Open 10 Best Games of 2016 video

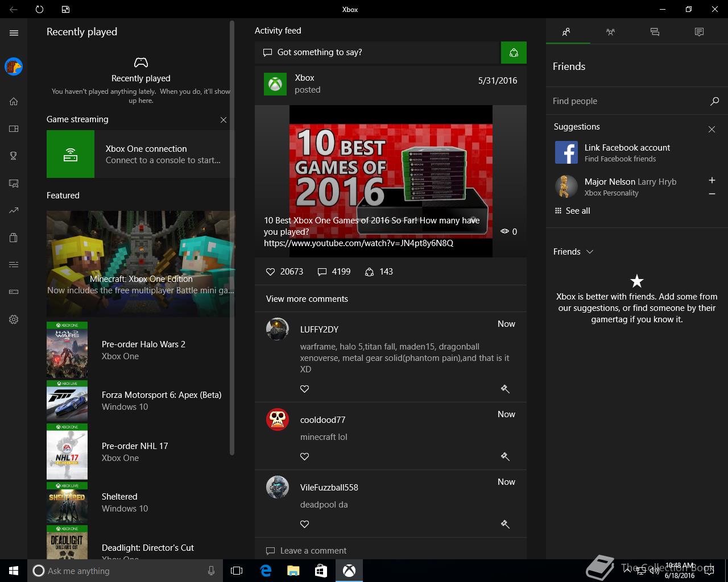pos(391,181)
